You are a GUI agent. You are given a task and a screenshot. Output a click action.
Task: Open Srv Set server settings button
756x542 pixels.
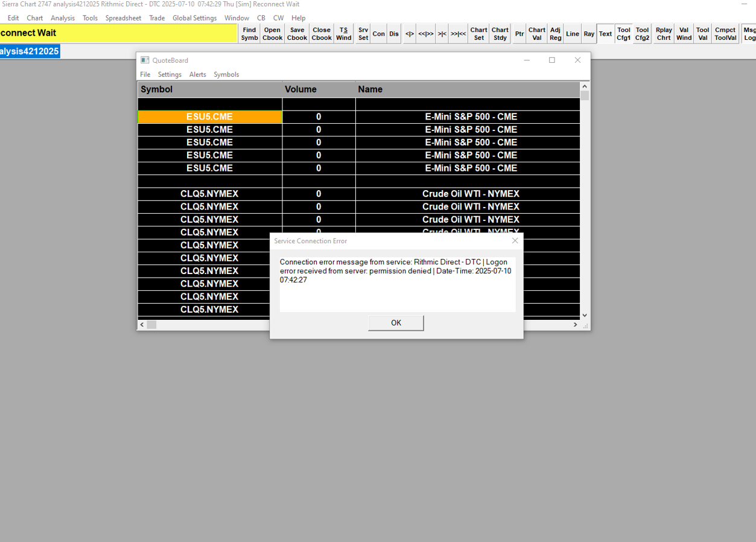pyautogui.click(x=363, y=34)
